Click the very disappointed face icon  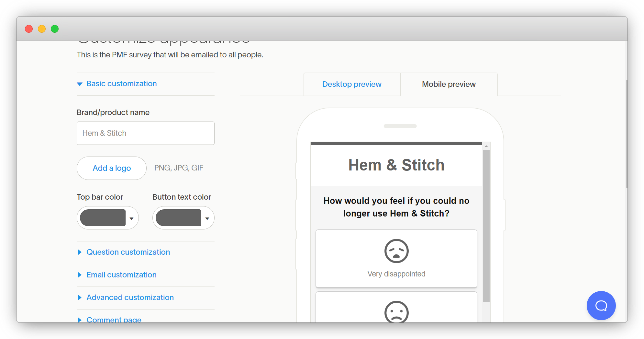[396, 251]
